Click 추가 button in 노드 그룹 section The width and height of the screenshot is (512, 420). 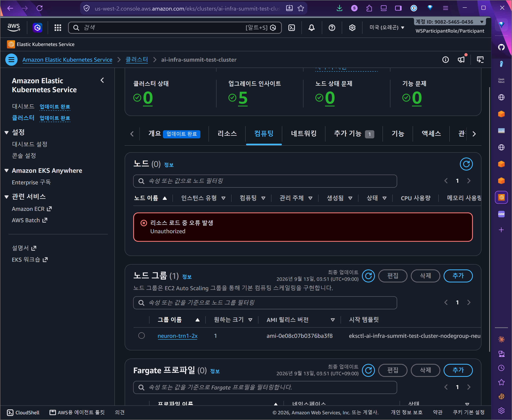(458, 276)
